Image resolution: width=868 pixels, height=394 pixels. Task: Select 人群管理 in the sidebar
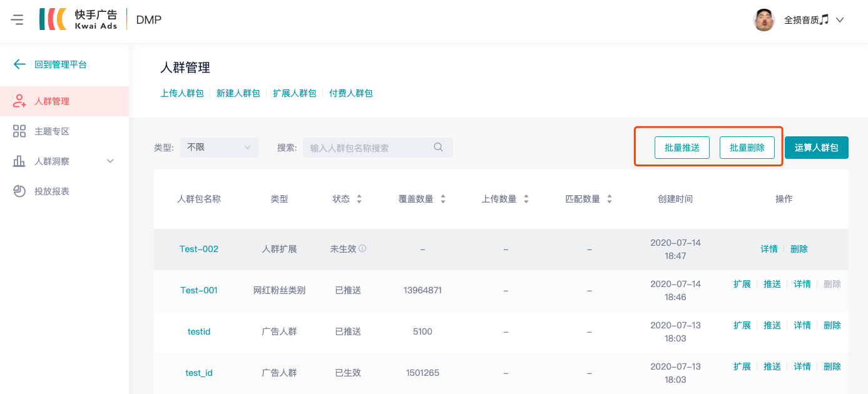[x=64, y=101]
